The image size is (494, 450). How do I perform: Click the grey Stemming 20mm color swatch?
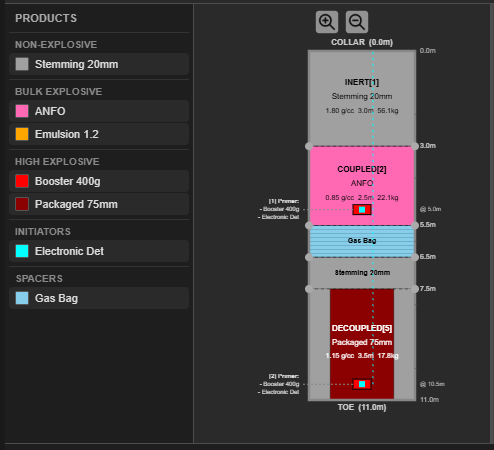pos(22,64)
